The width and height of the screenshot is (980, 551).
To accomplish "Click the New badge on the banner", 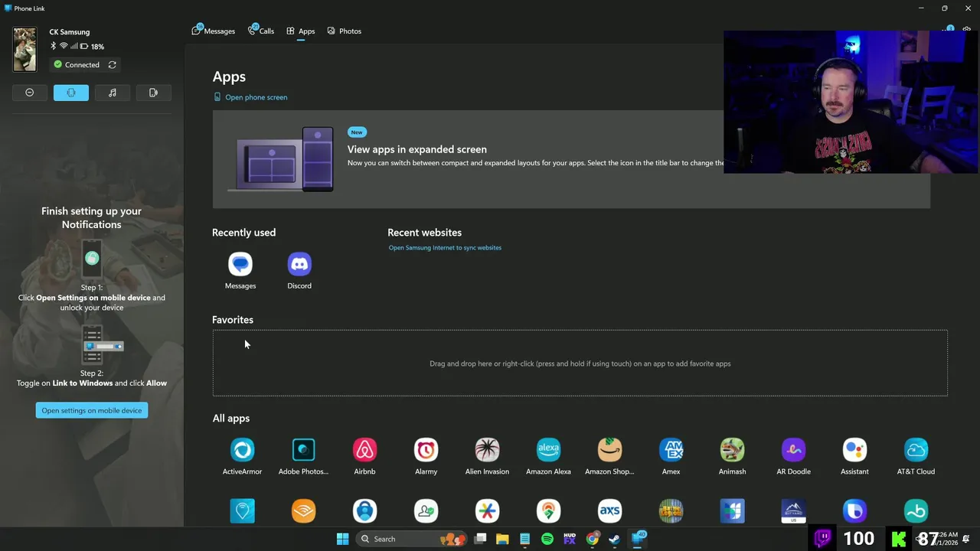I will point(357,132).
